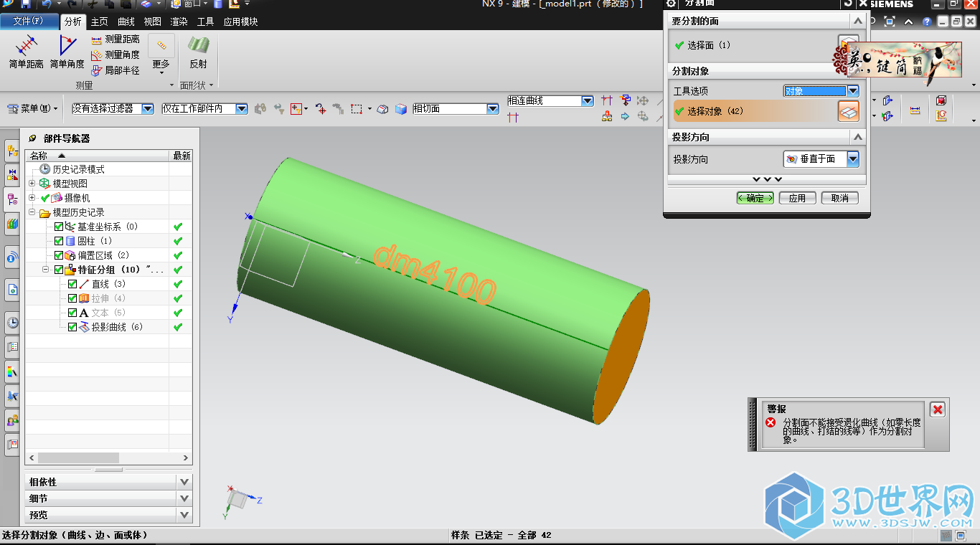
Task: Click Local Radius (局部半径) icon
Action: [x=97, y=70]
